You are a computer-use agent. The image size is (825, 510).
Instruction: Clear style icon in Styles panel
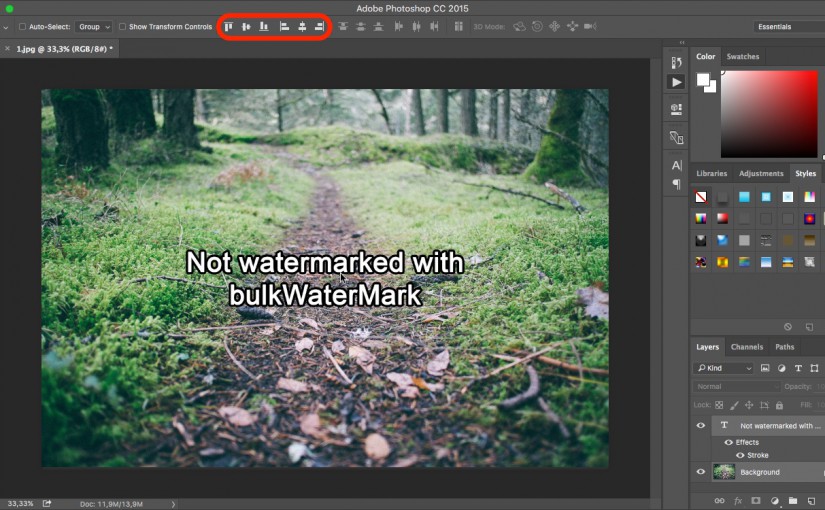click(x=788, y=327)
